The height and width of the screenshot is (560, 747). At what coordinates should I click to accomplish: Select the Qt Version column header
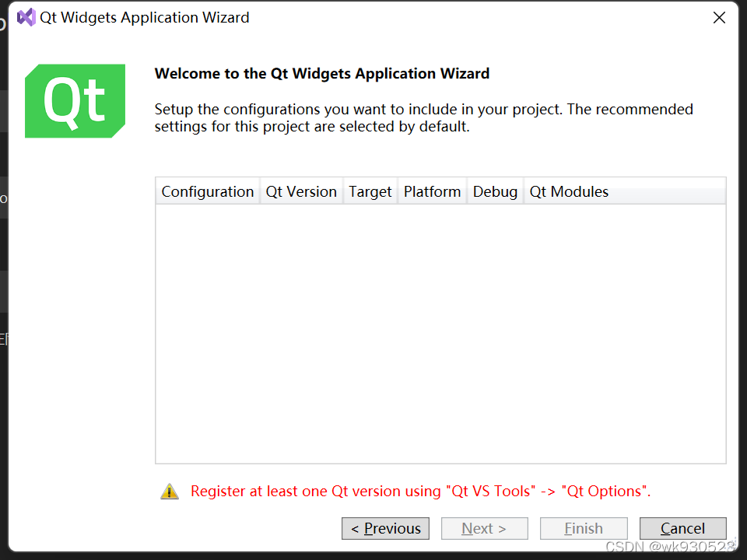(301, 191)
